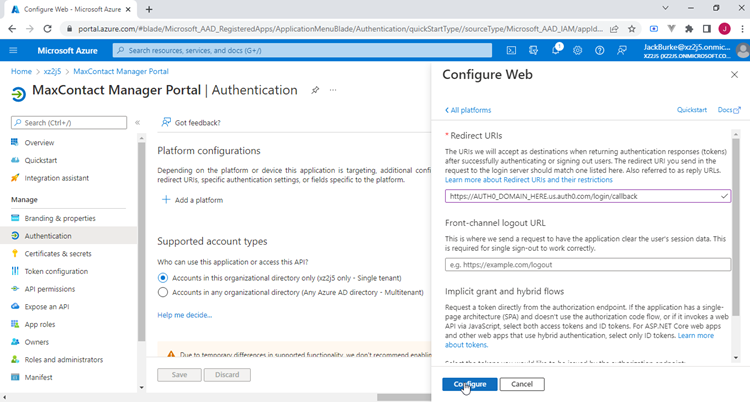Go to Home breadcrumb
The image size is (750, 402).
[x=21, y=71]
